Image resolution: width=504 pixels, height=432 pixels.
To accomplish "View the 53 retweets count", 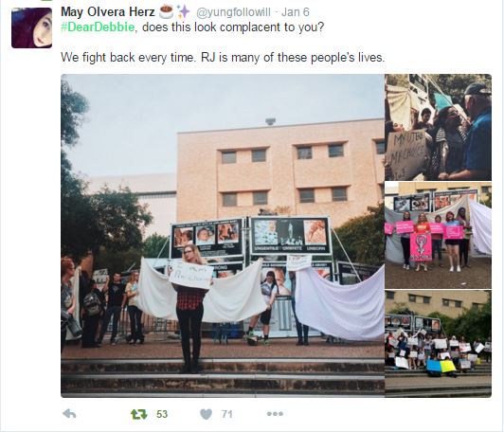I will [x=162, y=414].
